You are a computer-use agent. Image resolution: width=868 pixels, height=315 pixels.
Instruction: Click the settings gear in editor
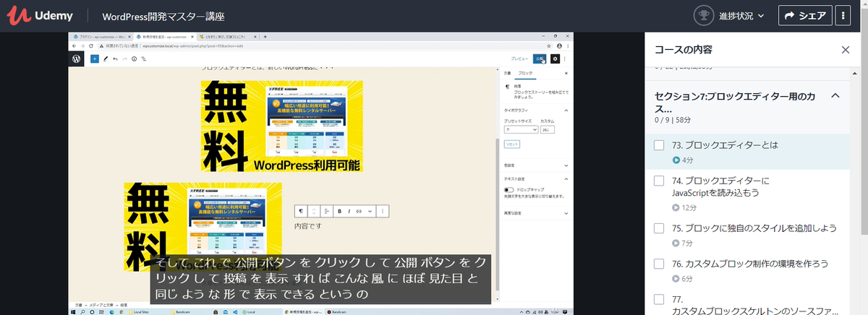(x=556, y=59)
